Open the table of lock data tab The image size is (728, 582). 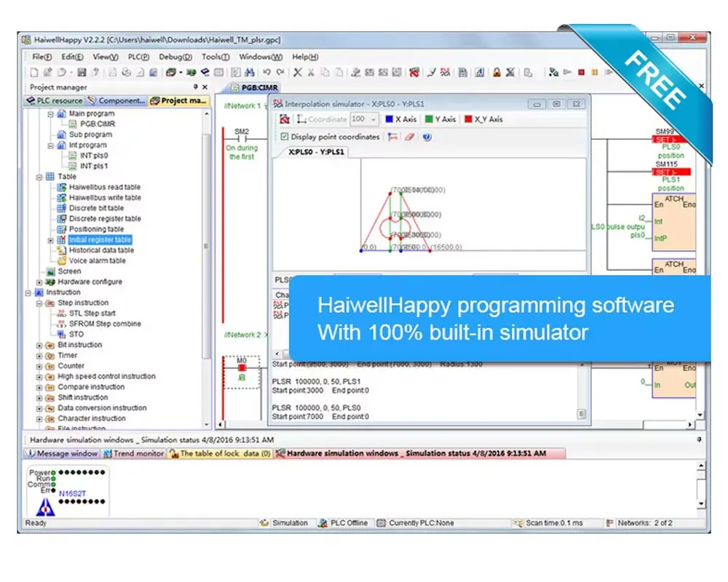(x=220, y=453)
